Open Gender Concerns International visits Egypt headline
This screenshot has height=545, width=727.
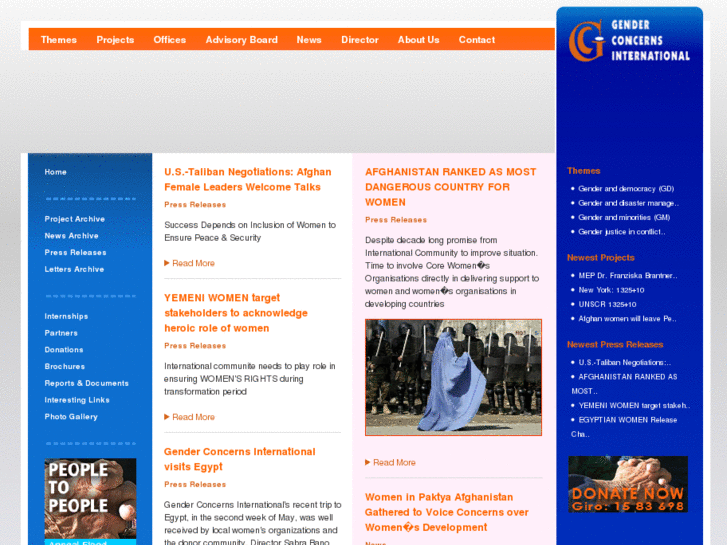point(240,459)
